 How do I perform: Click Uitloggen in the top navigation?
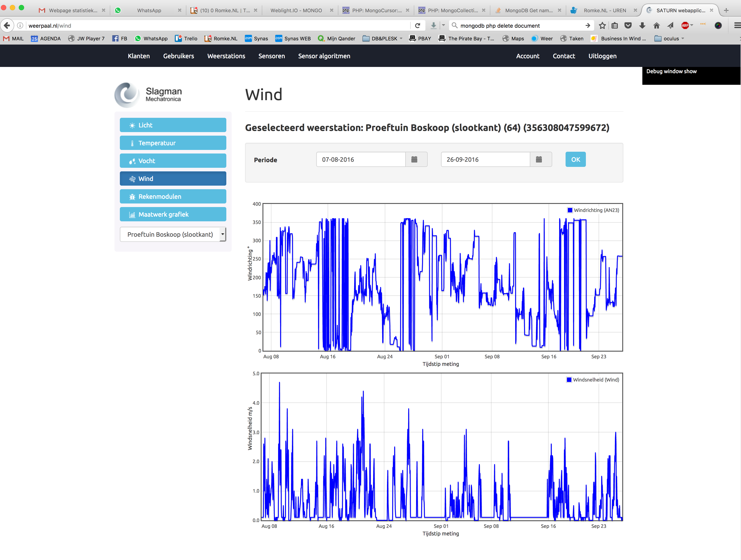pyautogui.click(x=602, y=56)
